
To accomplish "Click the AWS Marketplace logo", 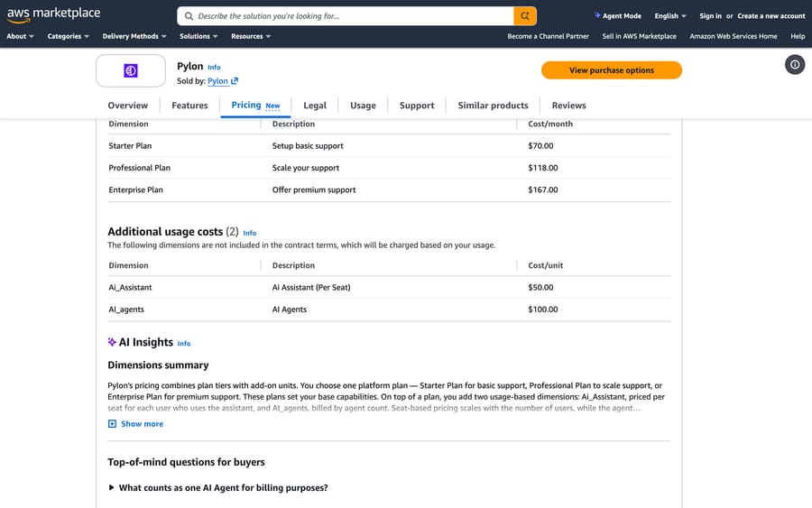I will pyautogui.click(x=53, y=14).
